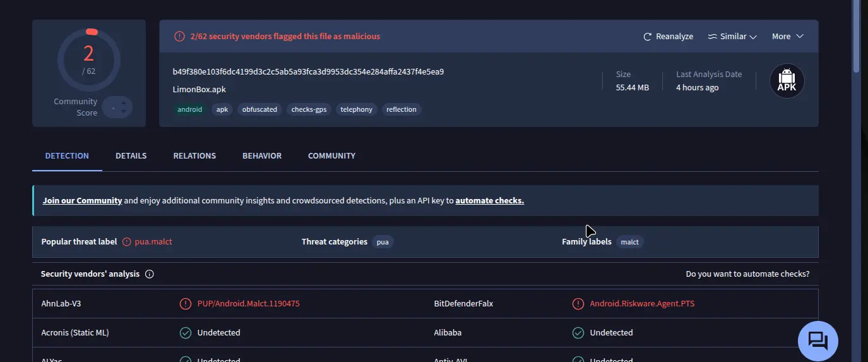This screenshot has width=868, height=362.
Task: Click the automate checks link
Action: click(x=489, y=201)
